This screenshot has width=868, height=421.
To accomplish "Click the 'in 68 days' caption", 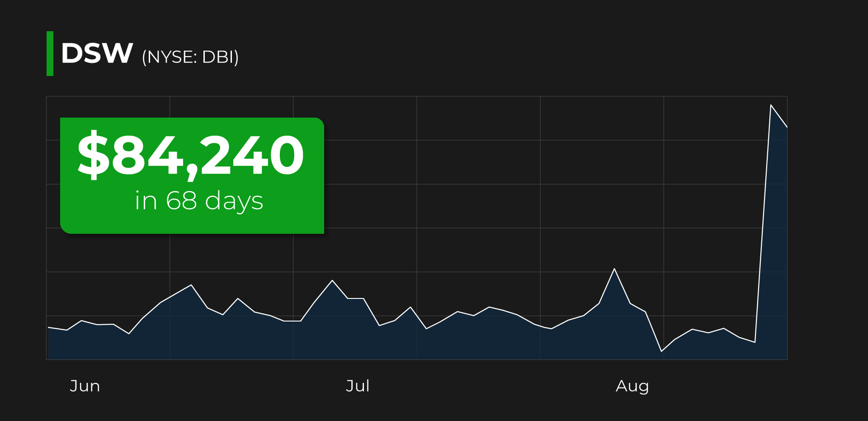I will pyautogui.click(x=199, y=201).
